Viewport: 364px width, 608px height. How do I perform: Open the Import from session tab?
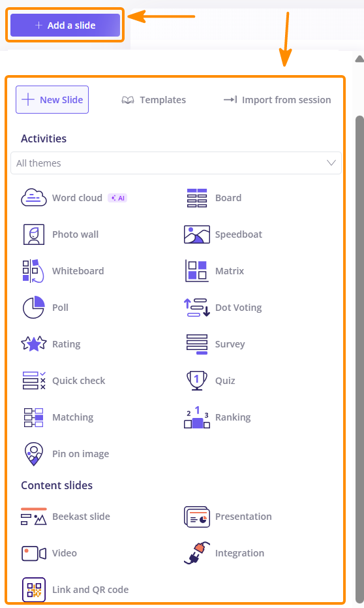coord(277,100)
